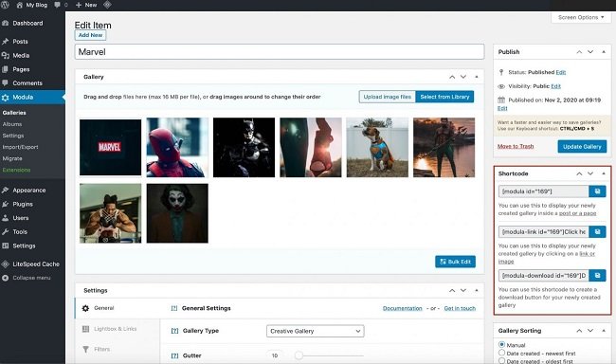Click the New plus icon in admin bar
This screenshot has width=616, height=364.
tap(78, 5)
